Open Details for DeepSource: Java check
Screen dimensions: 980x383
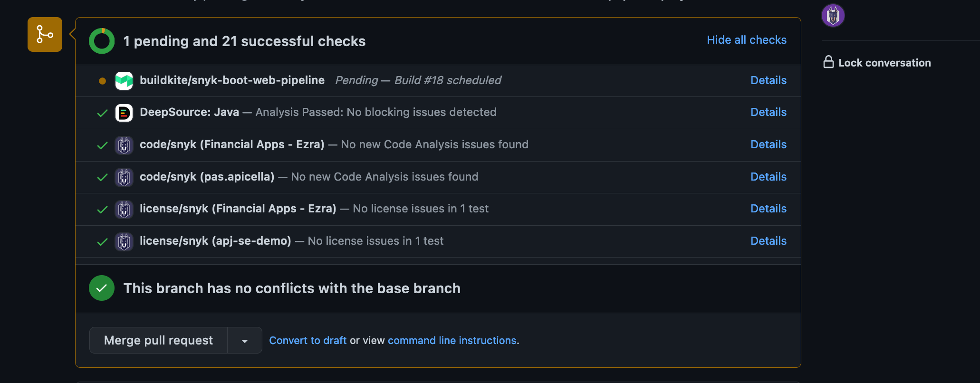[768, 112]
